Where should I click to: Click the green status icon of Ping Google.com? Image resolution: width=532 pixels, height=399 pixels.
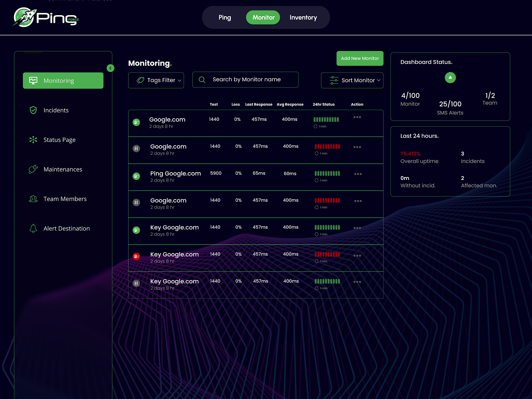pyautogui.click(x=136, y=176)
